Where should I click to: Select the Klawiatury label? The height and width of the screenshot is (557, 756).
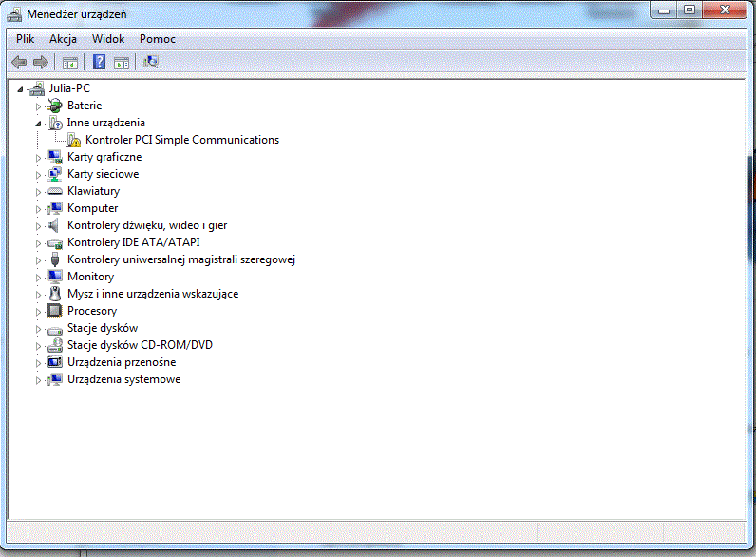click(93, 191)
